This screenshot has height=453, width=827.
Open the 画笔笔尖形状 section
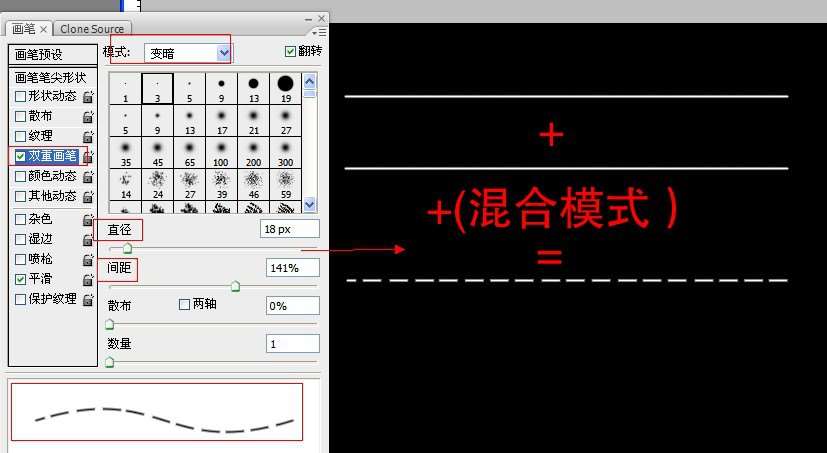[x=53, y=78]
